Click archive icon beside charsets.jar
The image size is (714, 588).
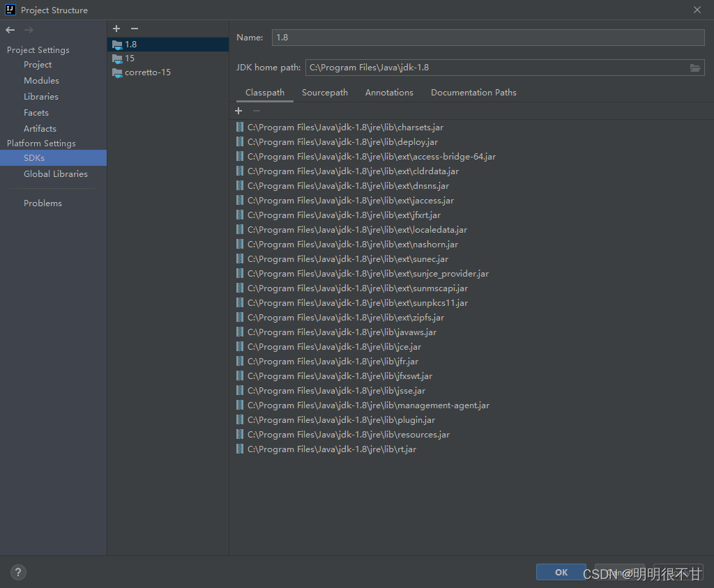(240, 127)
